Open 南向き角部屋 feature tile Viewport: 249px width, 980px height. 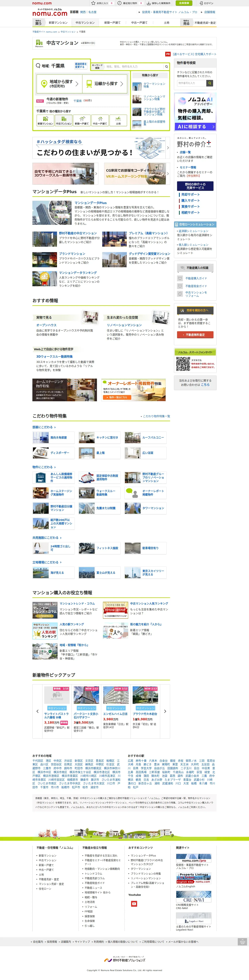point(53,438)
